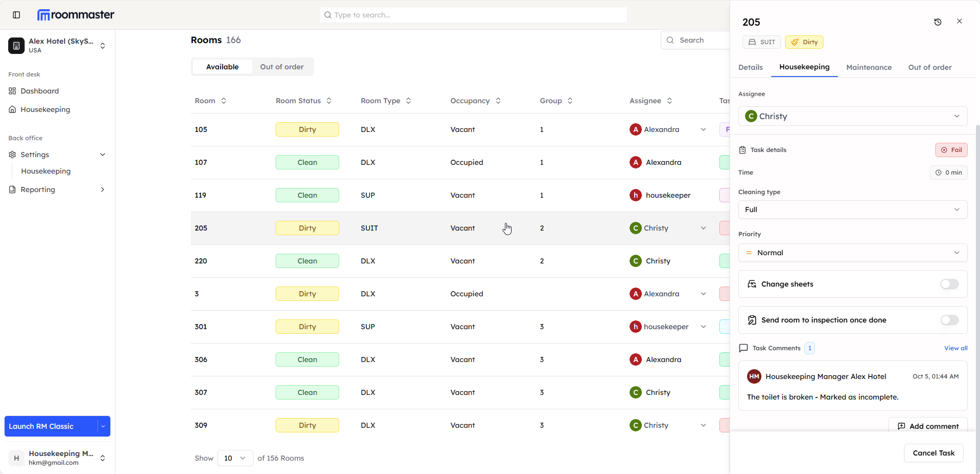Open room 205 history icon
The height and width of the screenshot is (474, 980).
(x=937, y=22)
